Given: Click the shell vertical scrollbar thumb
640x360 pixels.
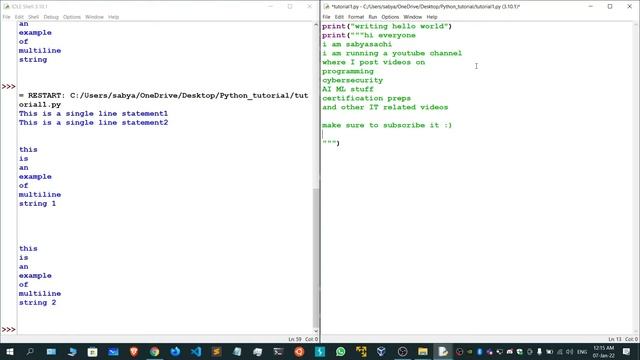Looking at the screenshot, I should pyautogui.click(x=316, y=257).
